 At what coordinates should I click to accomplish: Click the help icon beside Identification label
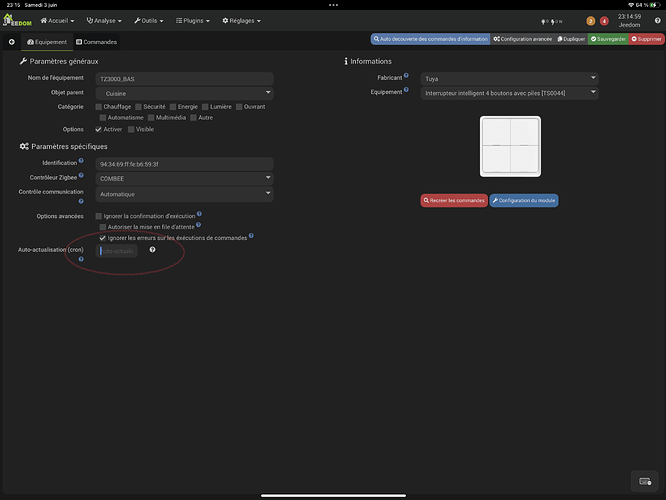click(x=81, y=162)
